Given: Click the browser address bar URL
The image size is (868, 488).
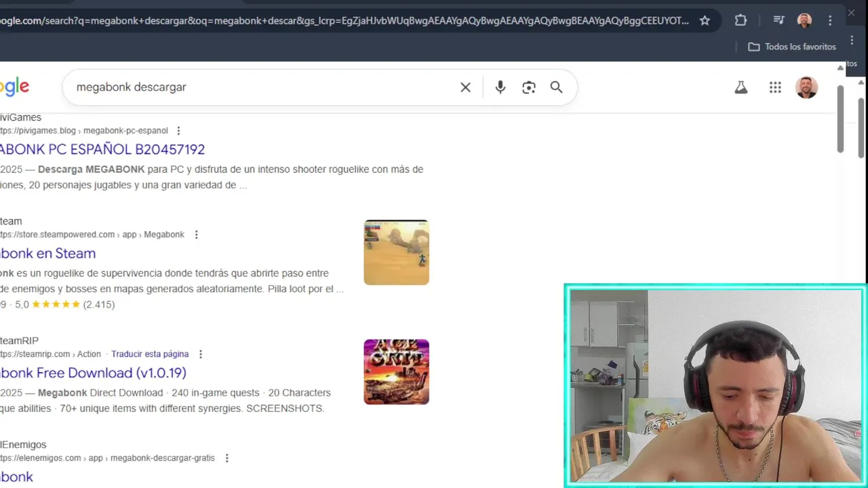Looking at the screenshot, I should [344, 20].
